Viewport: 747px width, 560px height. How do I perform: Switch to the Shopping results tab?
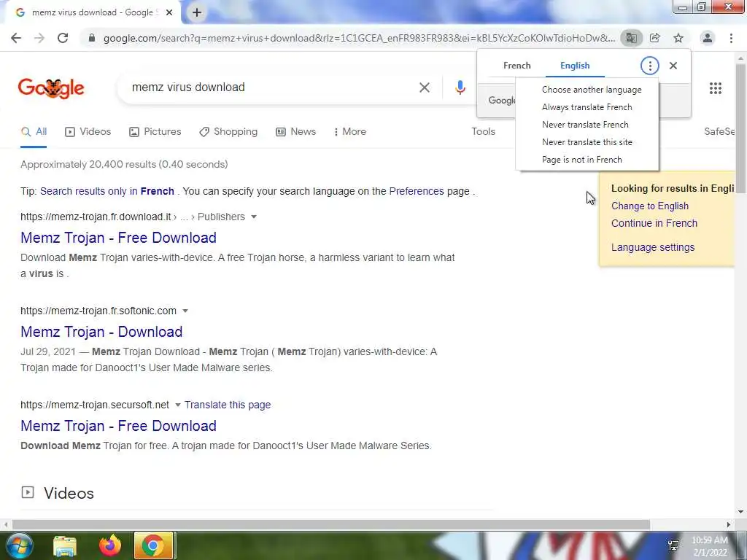click(228, 132)
